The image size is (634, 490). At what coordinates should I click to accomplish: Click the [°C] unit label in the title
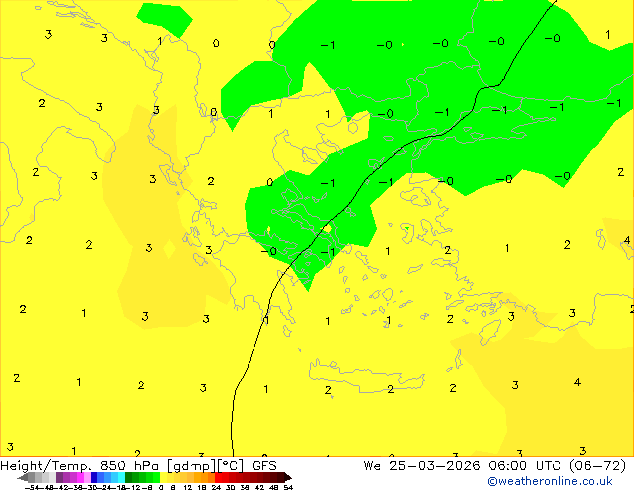[x=231, y=466]
